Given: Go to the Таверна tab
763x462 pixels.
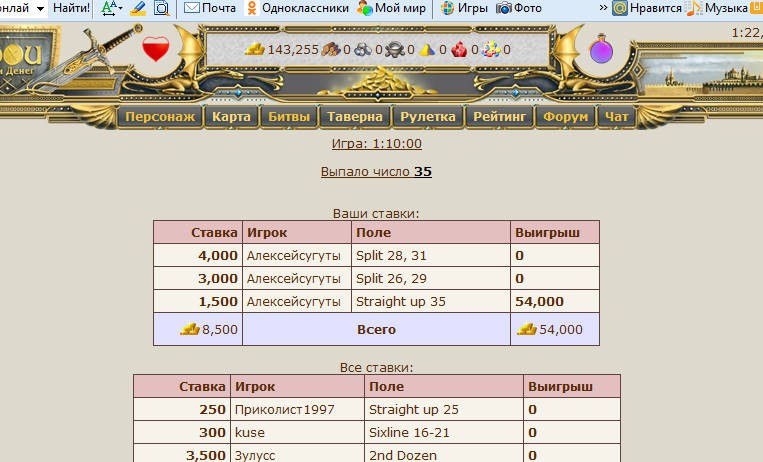Looking at the screenshot, I should [354, 117].
